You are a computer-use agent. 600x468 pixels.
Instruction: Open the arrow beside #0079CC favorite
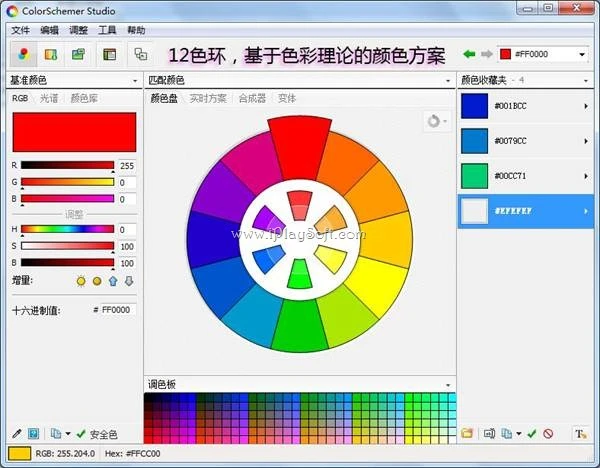(586, 141)
